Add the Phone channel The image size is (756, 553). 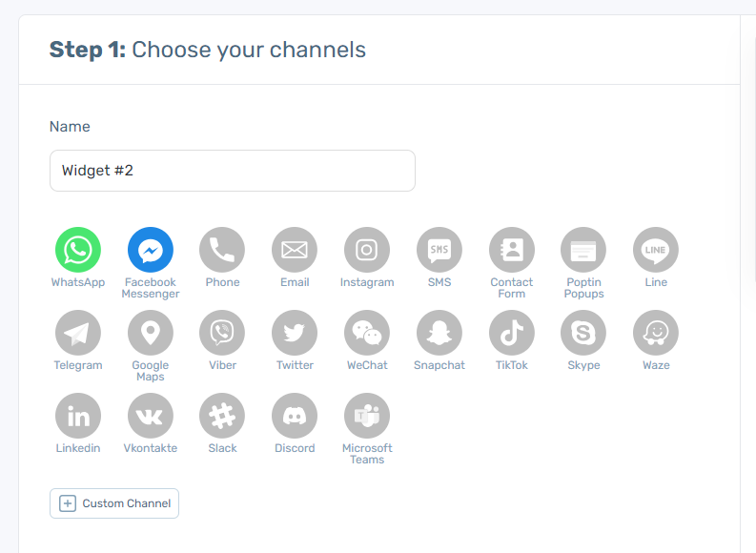222,250
